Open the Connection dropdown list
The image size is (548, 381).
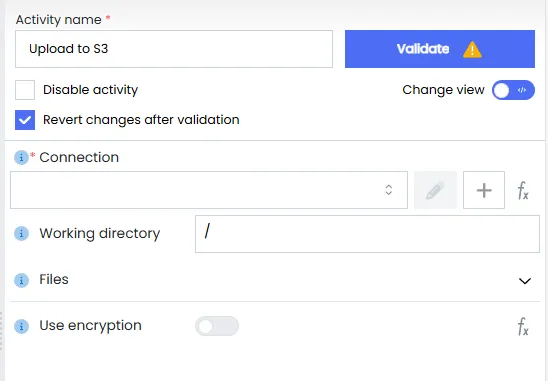[x=209, y=190]
